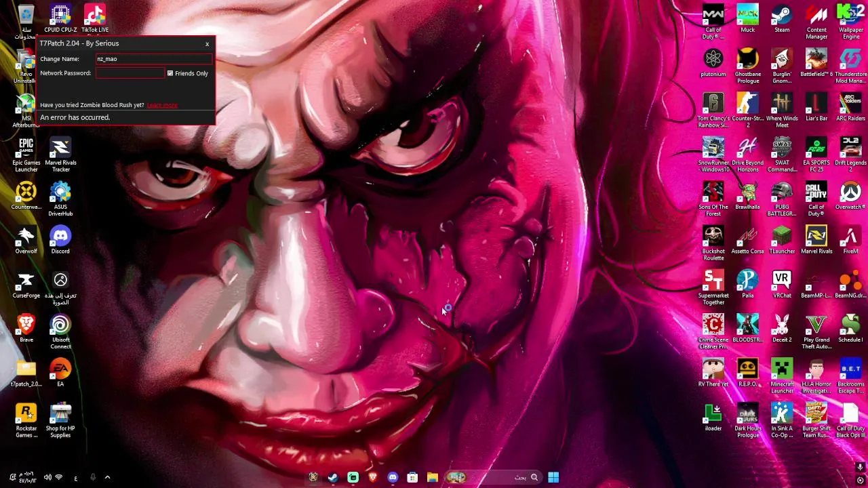Open Marvel Rivals desktop icon
868x488 pixels.
point(816,240)
